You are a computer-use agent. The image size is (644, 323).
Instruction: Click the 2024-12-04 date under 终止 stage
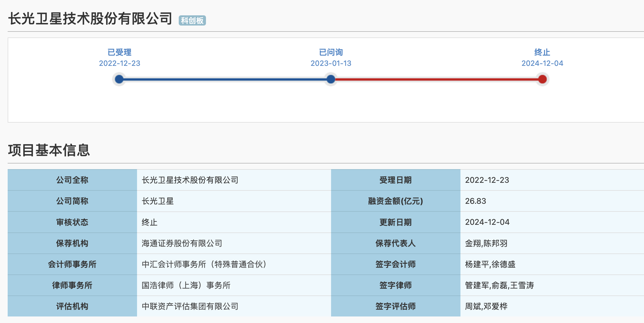[542, 63]
